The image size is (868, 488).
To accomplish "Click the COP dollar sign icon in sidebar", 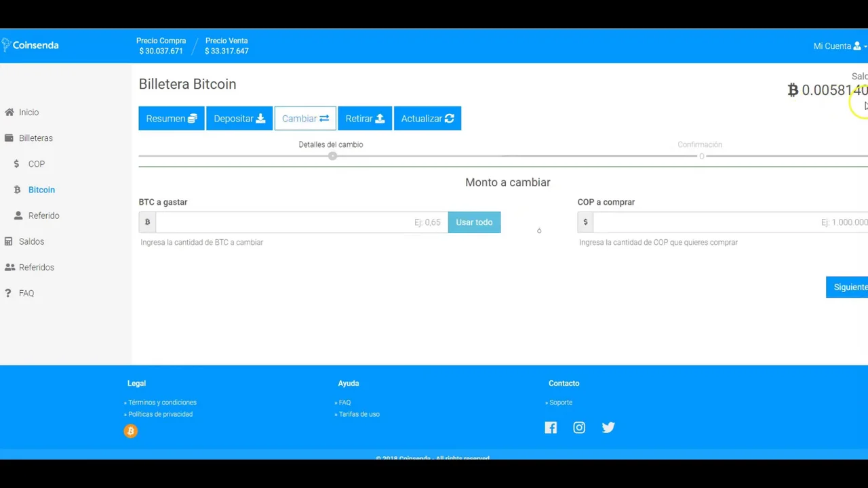I will point(17,164).
